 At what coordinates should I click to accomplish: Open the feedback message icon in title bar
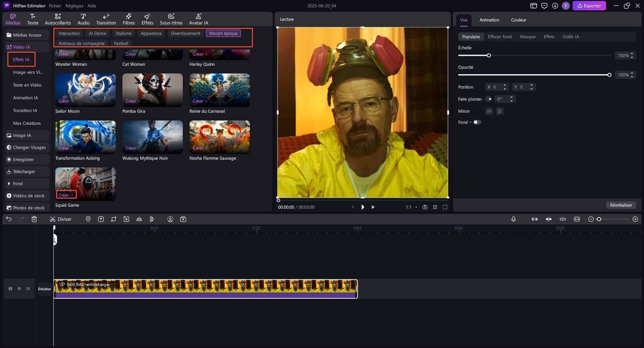pos(544,6)
